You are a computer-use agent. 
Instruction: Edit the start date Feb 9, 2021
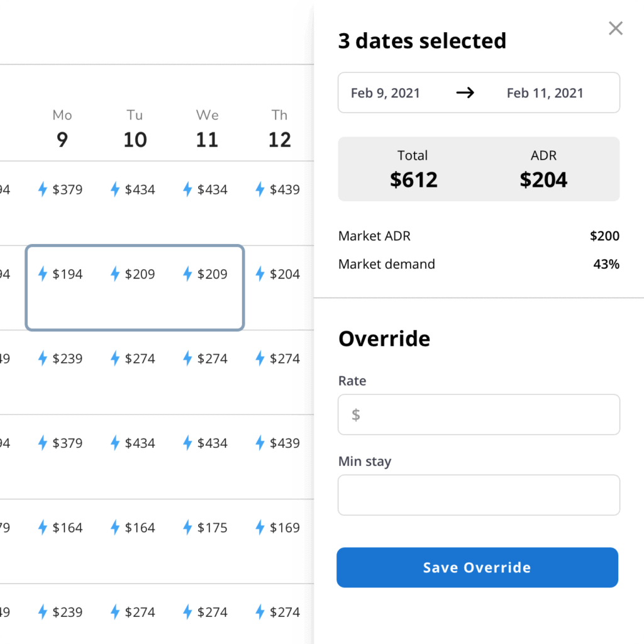(x=386, y=93)
